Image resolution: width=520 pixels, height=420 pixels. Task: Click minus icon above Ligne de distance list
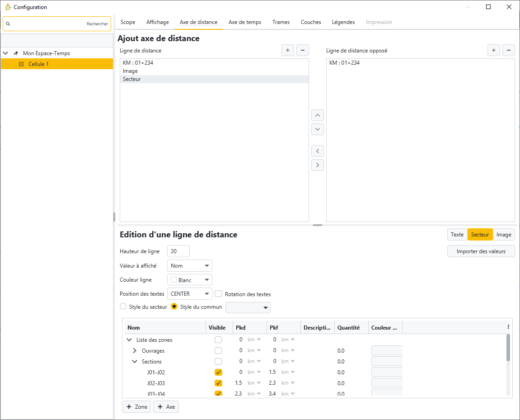coord(303,50)
